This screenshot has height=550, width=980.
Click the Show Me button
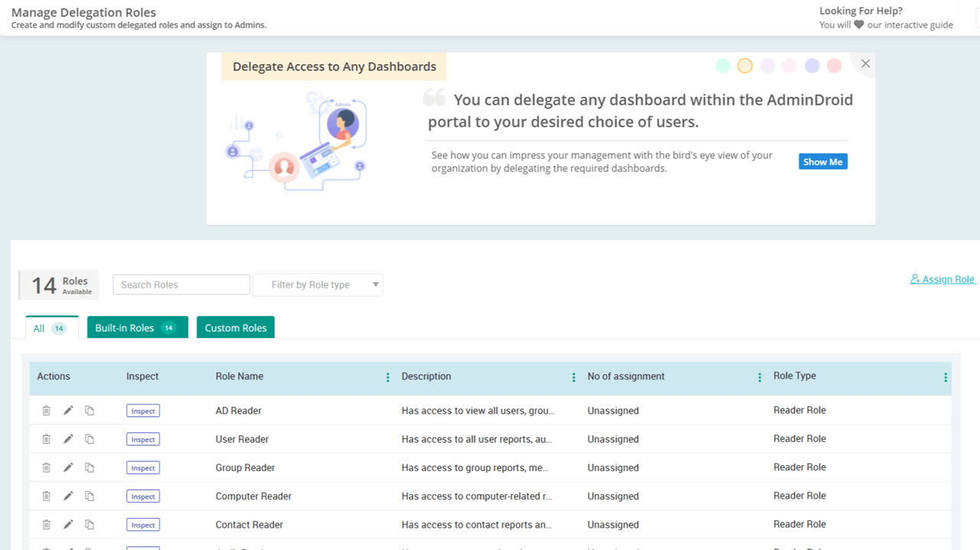[822, 161]
